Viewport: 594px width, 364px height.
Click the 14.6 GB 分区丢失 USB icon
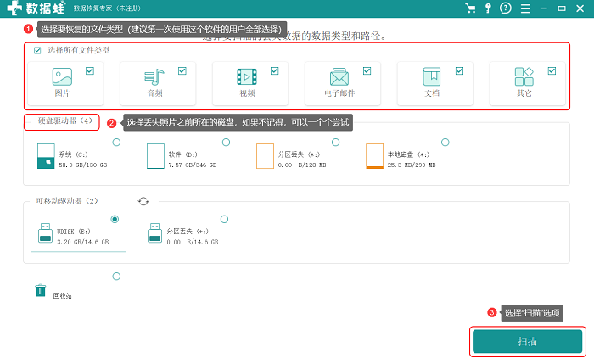(154, 232)
